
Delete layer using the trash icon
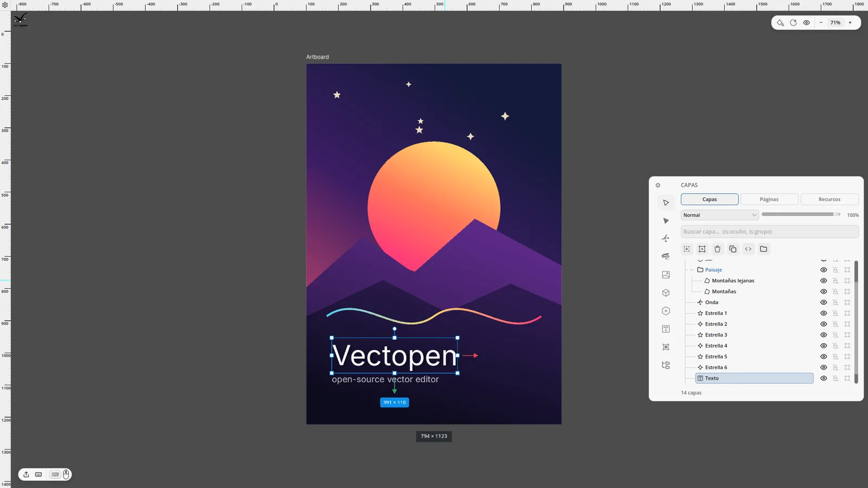coord(717,249)
